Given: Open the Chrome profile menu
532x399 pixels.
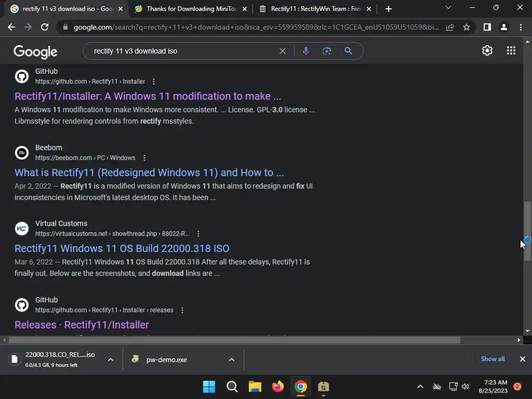Looking at the screenshot, I should (504, 27).
